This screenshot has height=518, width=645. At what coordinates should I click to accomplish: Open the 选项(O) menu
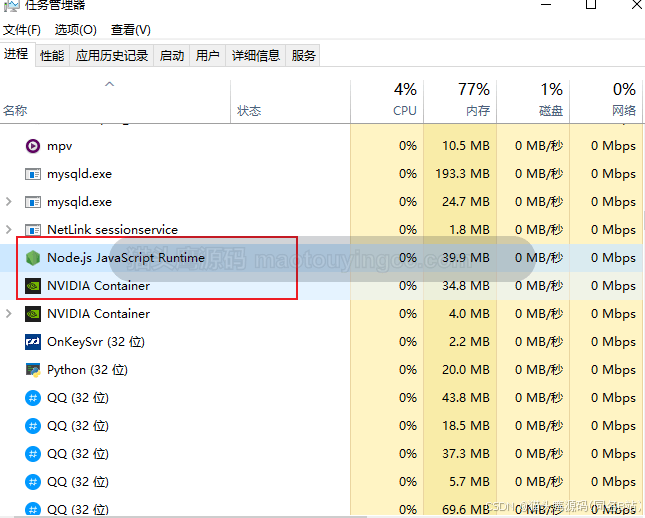point(76,30)
